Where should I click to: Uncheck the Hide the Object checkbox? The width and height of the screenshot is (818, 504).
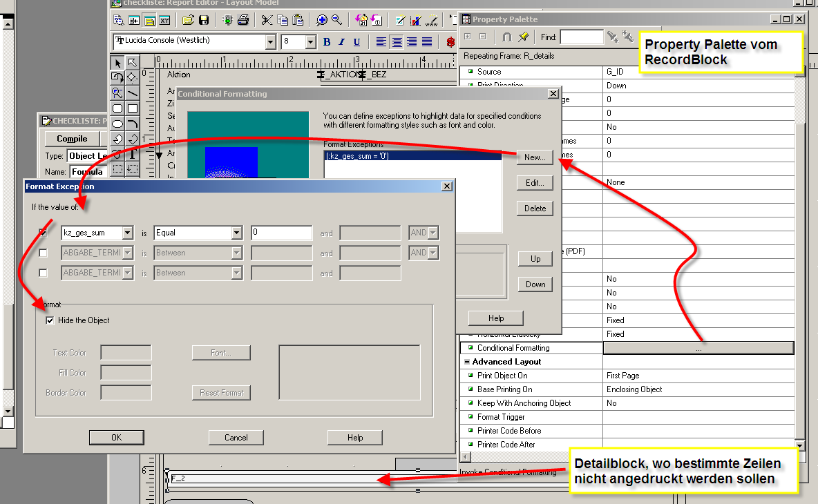50,320
